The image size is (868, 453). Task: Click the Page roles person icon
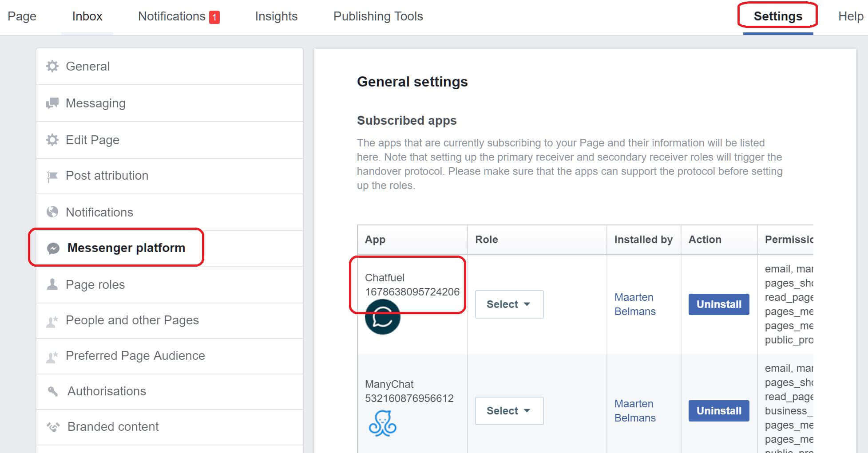coord(52,284)
